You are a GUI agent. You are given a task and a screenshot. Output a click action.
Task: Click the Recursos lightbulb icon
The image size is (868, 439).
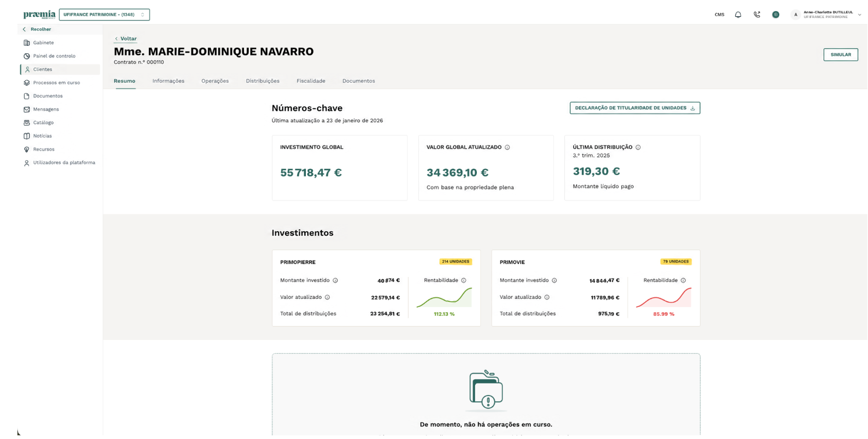click(27, 149)
